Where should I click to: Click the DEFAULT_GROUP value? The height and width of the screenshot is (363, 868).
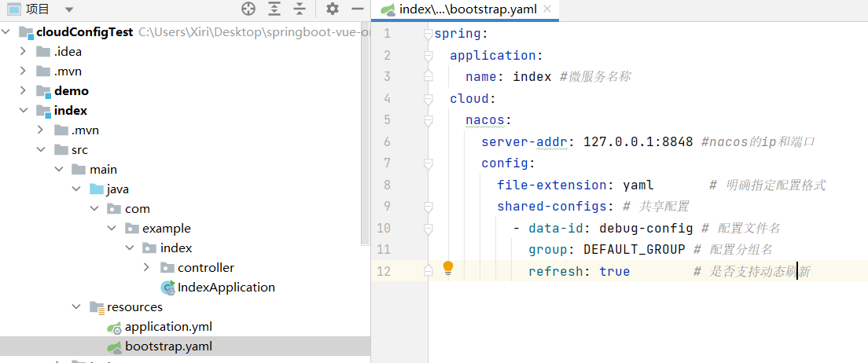click(634, 250)
